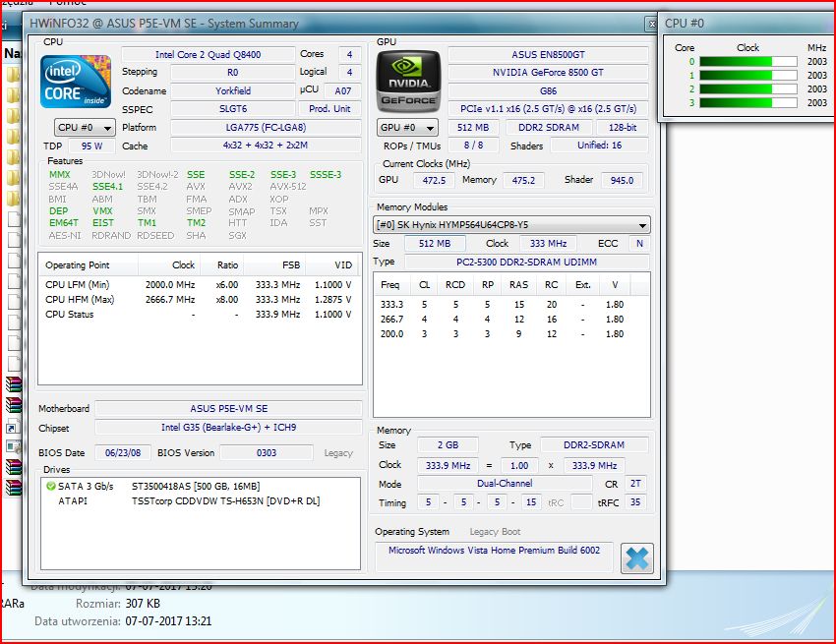Click the G86 GPU codename field
This screenshot has height=644, width=836.
pos(548,90)
